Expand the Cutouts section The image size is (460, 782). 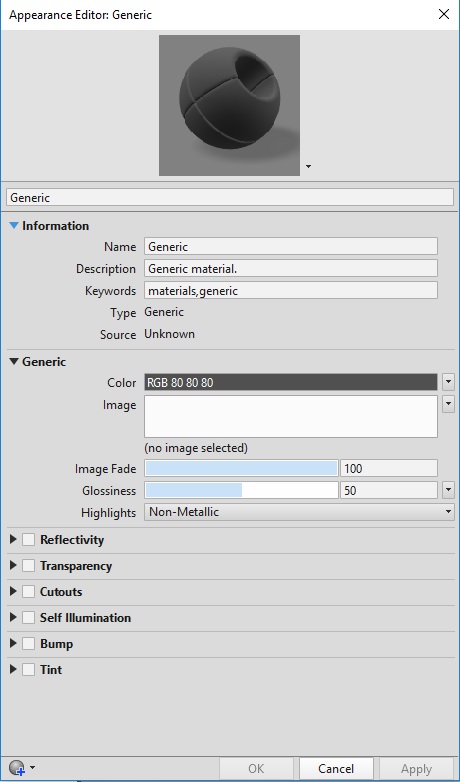[13, 591]
